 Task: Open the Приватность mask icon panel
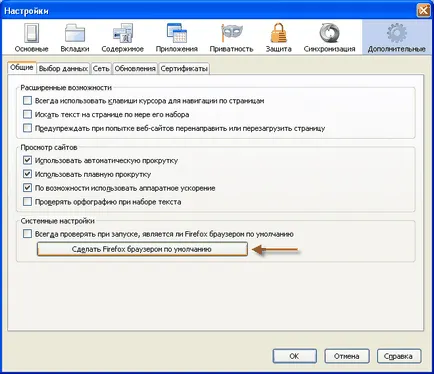(x=231, y=37)
